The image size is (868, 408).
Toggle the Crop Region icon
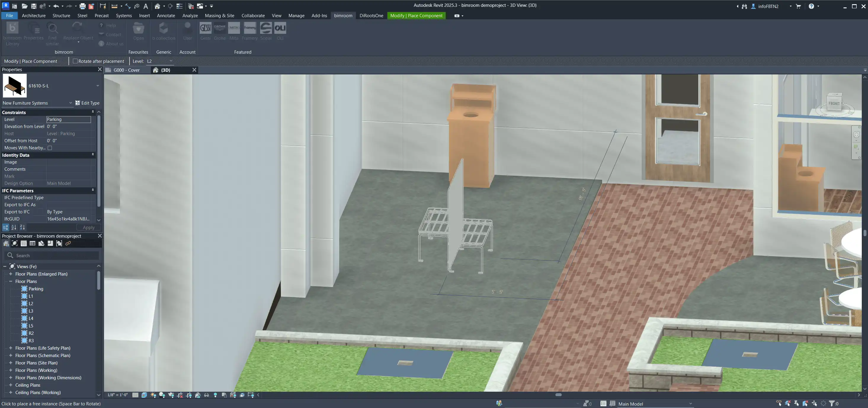tap(181, 395)
